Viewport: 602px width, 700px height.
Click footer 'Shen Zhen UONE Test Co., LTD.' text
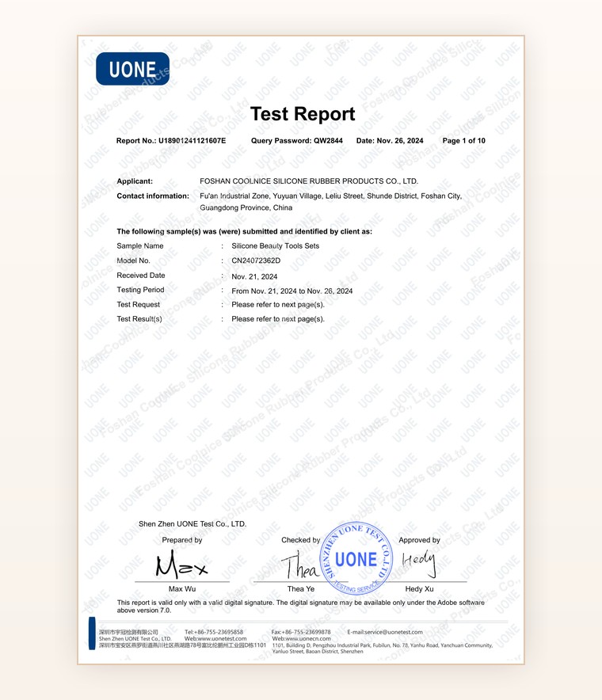(135, 639)
